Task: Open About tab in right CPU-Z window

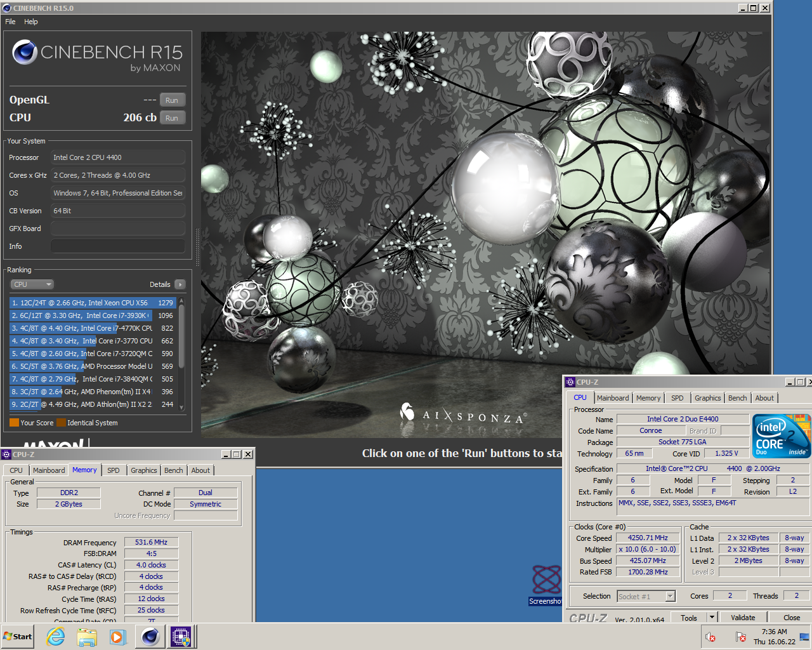Action: [764, 398]
